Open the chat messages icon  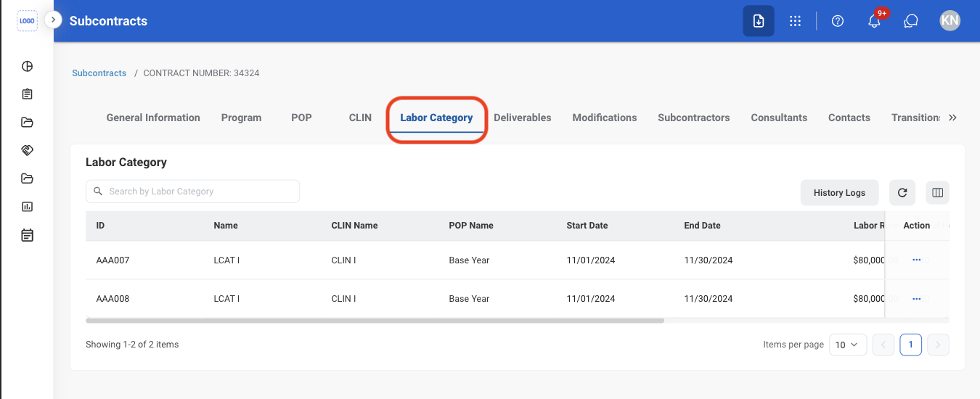(x=911, y=21)
